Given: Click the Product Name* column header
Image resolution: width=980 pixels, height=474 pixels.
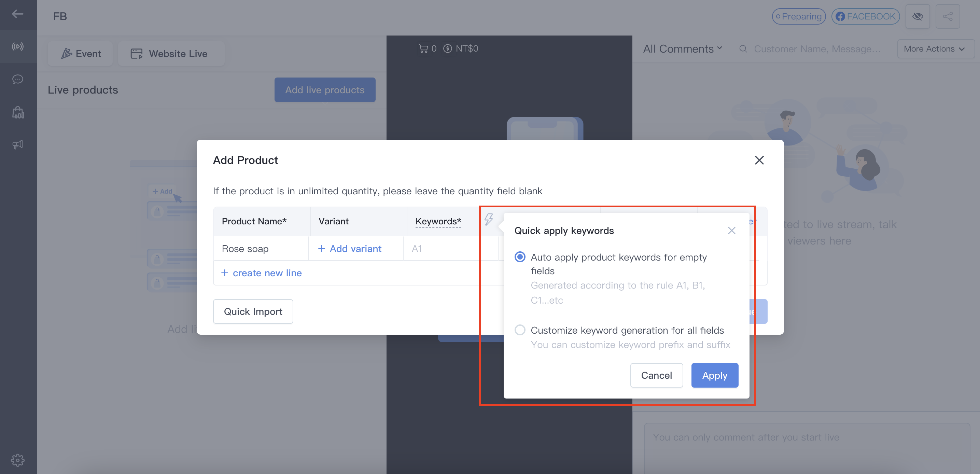Looking at the screenshot, I should coord(254,221).
